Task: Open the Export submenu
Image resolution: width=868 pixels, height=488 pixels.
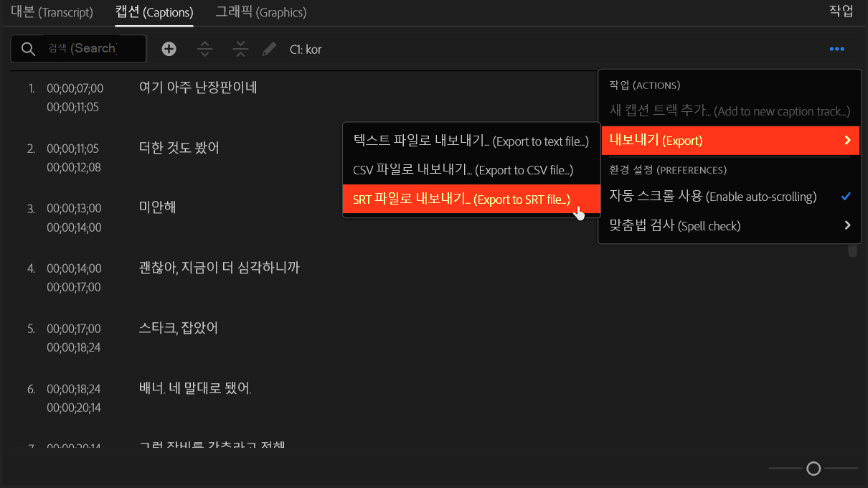Action: tap(730, 141)
